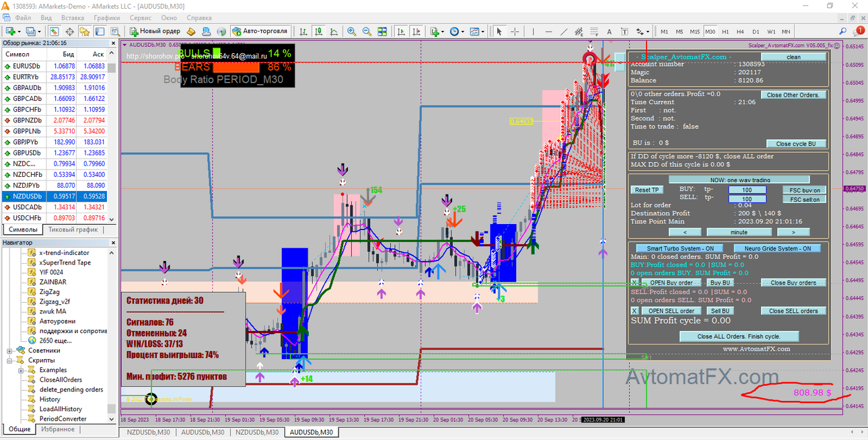Select the text label T tool
The height and width of the screenshot is (440, 868).
pyautogui.click(x=624, y=31)
